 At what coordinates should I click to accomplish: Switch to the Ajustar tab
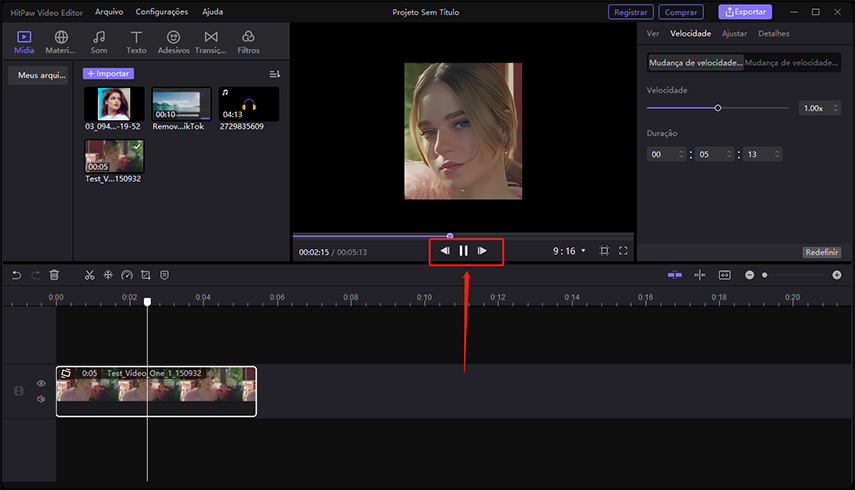[x=734, y=33]
